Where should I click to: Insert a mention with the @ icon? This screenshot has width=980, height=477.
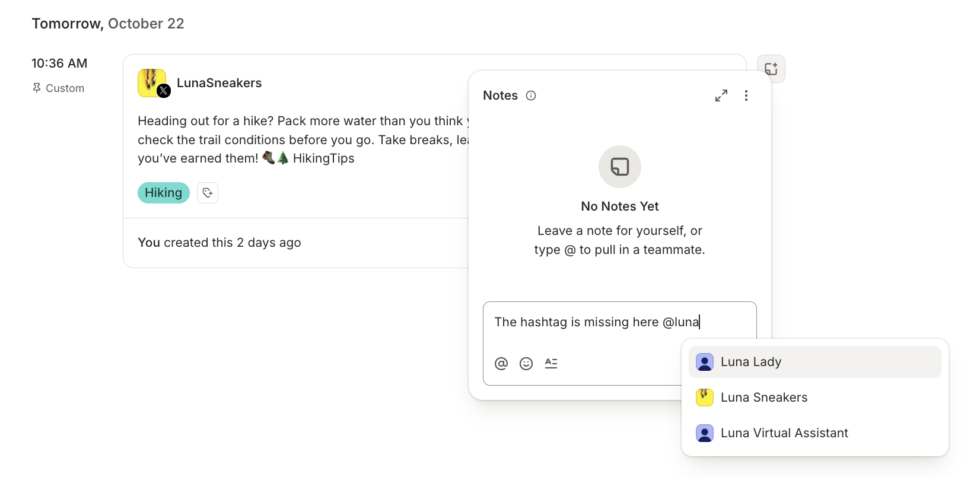pos(501,364)
